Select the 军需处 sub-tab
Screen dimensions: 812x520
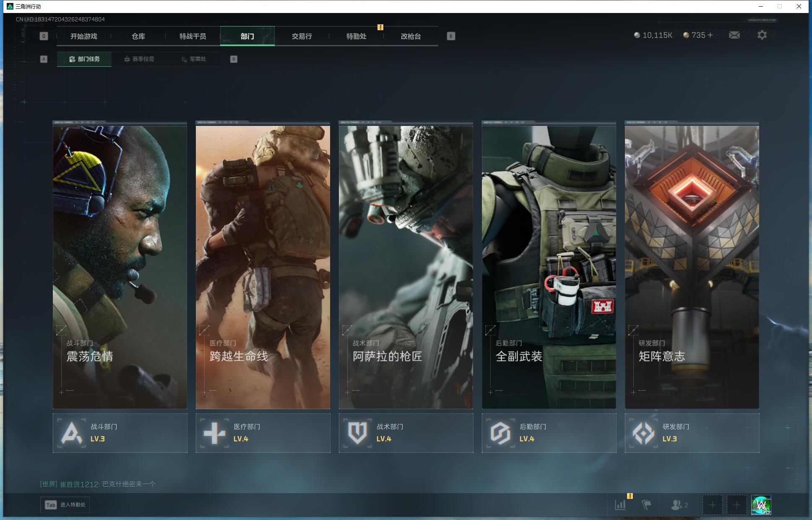click(193, 59)
